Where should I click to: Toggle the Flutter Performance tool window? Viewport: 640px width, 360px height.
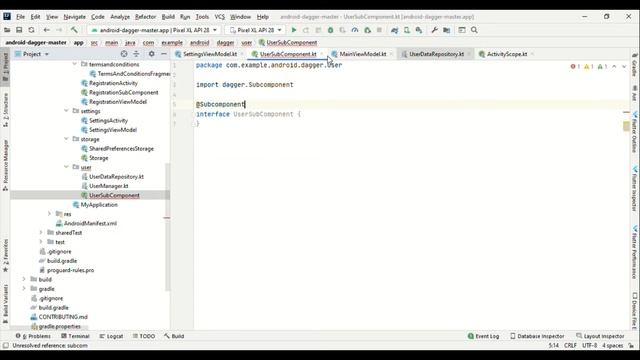[634, 251]
